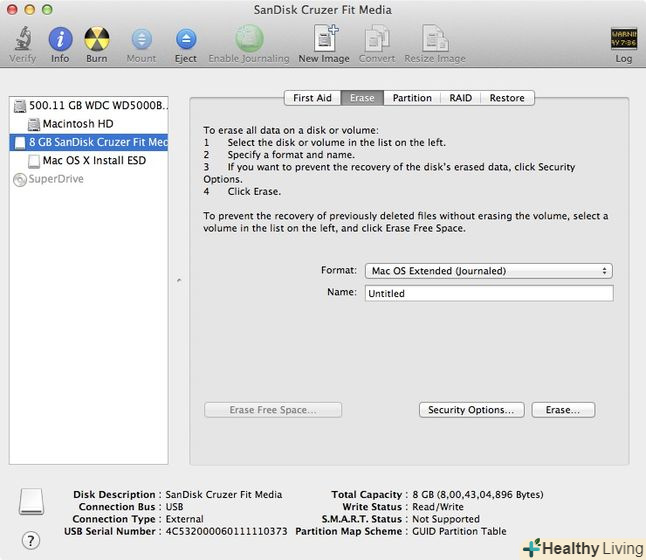Open the Partition tab
Screen dimensions: 646x560
(412, 98)
